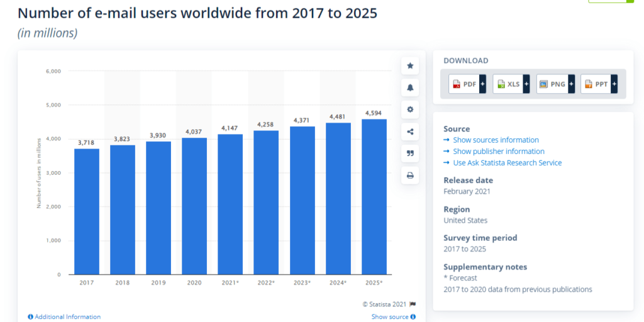Open Show publisher information link
This screenshot has width=644, height=322.
coord(499,152)
